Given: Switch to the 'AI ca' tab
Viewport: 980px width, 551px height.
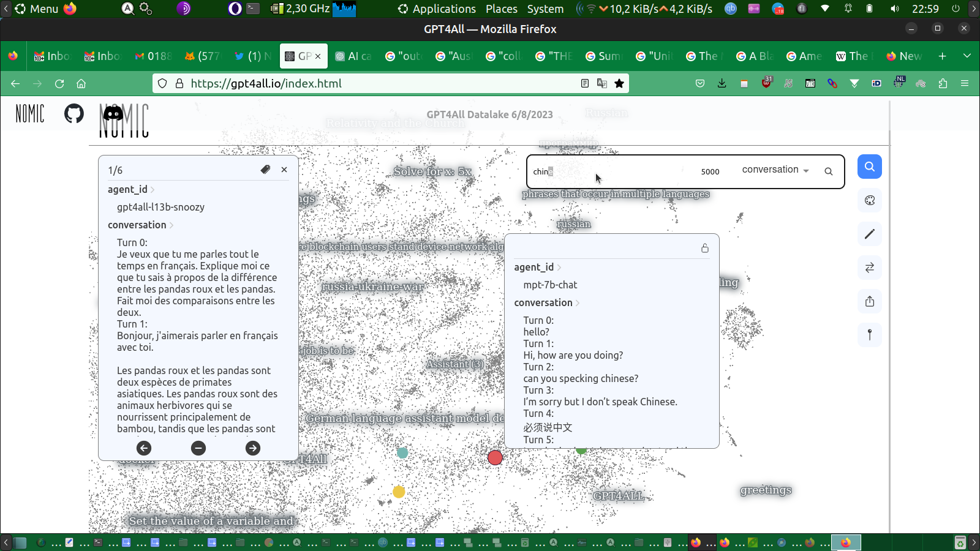Looking at the screenshot, I should [x=354, y=56].
